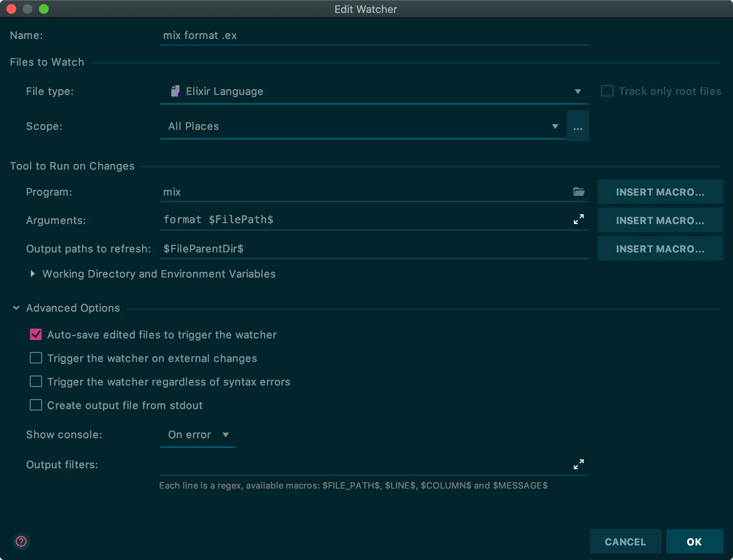Image resolution: width=733 pixels, height=560 pixels.
Task: Click Insert Macro button for Program
Action: pos(660,192)
